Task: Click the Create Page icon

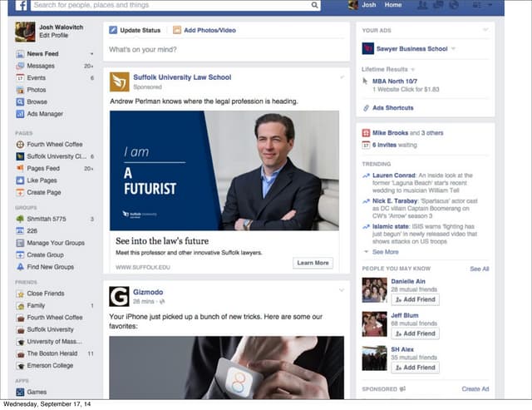Action: tap(20, 192)
